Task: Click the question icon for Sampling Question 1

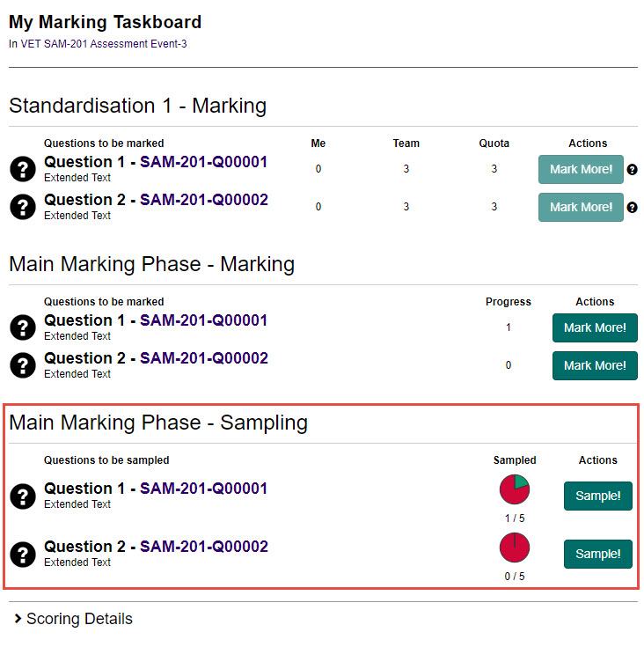Action: click(23, 496)
